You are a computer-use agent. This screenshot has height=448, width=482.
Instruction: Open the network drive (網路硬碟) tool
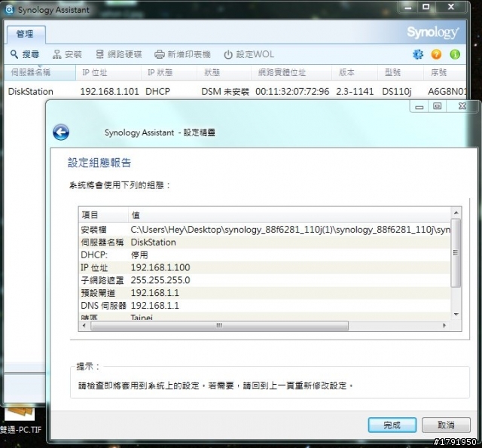coord(118,54)
